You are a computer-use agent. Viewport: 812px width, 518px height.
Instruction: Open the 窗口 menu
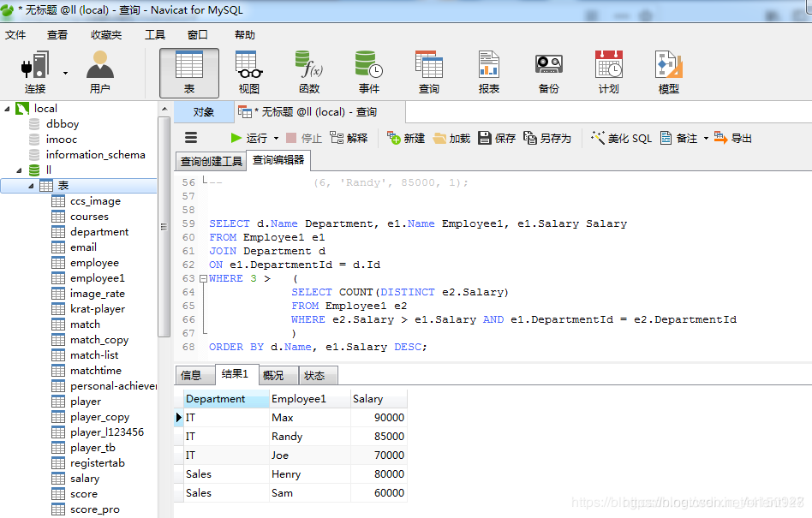coord(197,34)
